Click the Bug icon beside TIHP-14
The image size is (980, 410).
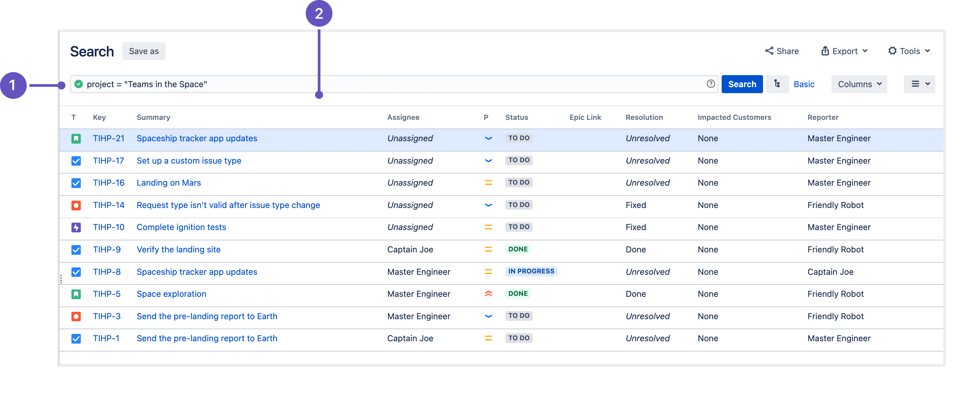pos(76,205)
